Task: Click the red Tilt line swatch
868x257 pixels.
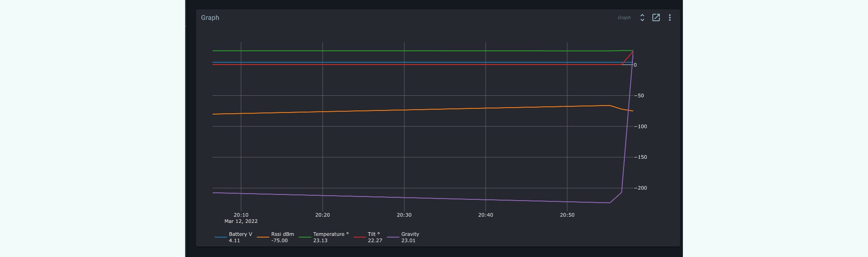Action: 360,237
